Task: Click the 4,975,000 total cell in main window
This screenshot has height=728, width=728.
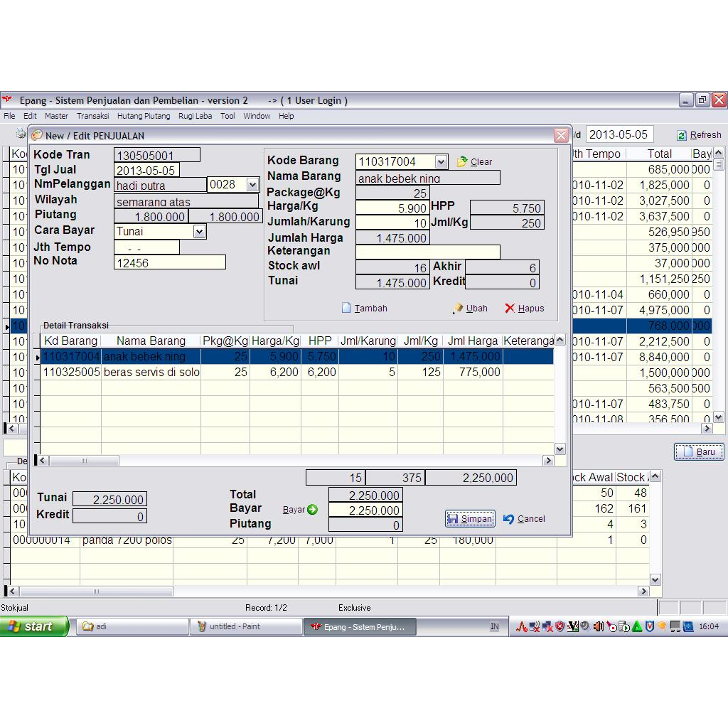Action: (659, 310)
